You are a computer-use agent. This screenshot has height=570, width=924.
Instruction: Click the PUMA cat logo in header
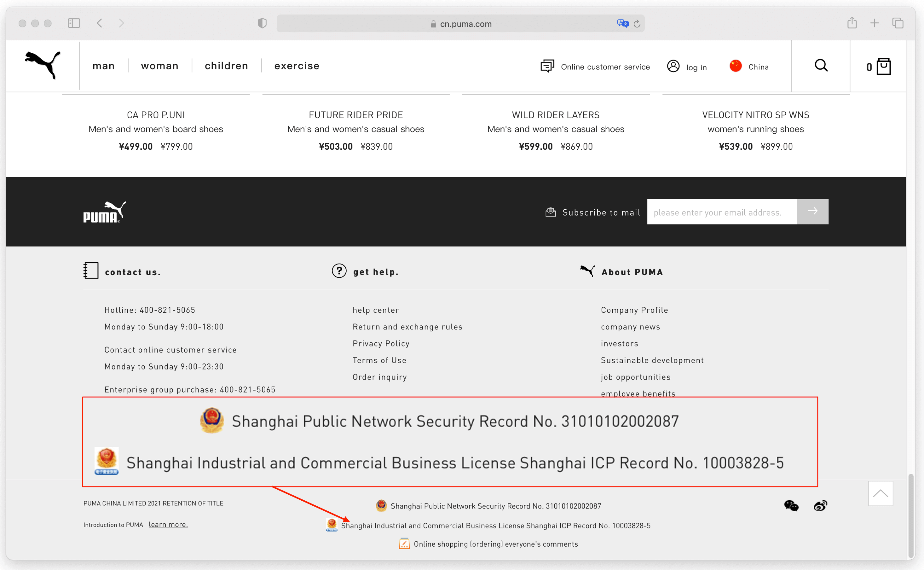(43, 65)
